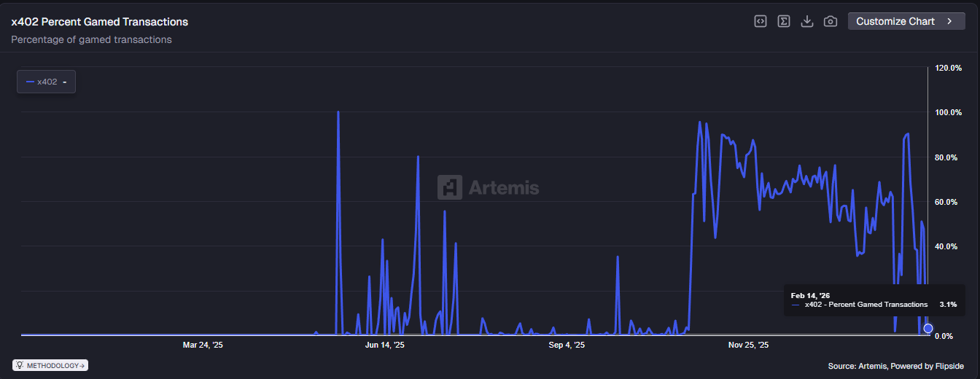
Task: Click the lightbulb icon beside Methodology
Action: [x=19, y=365]
